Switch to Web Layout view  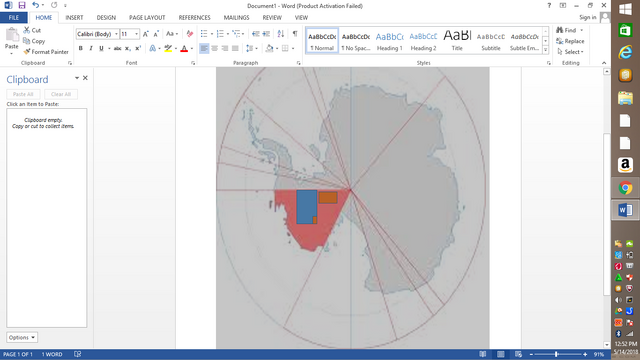518,354
